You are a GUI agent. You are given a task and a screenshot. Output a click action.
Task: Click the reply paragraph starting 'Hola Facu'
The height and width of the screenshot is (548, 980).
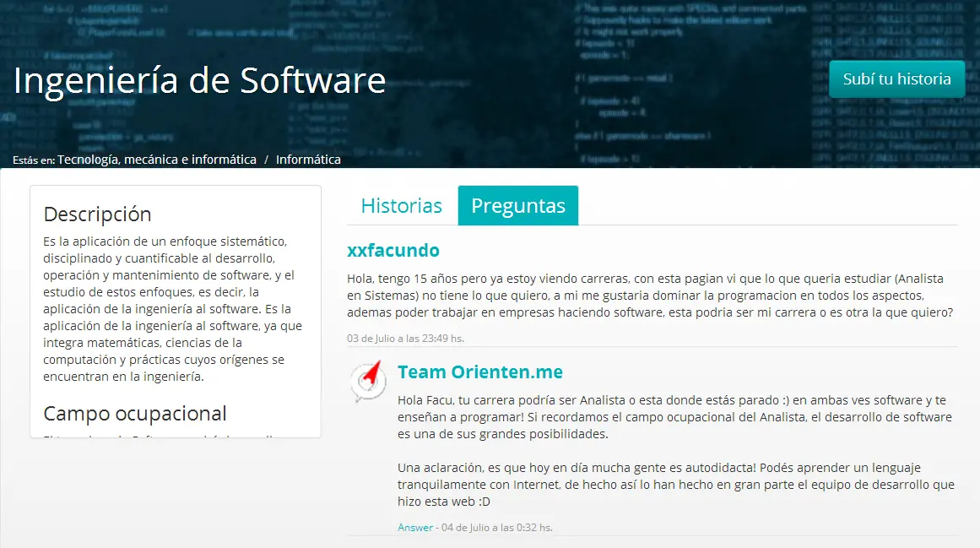click(x=675, y=417)
